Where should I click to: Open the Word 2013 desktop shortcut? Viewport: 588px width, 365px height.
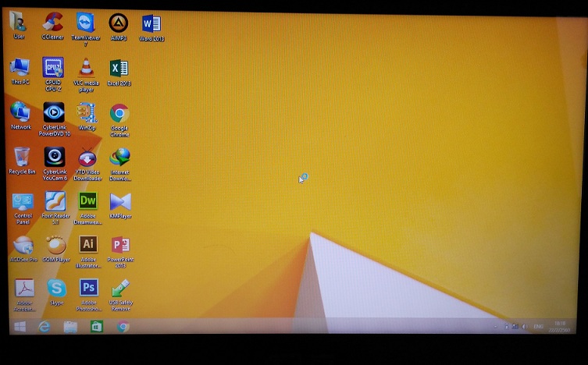click(151, 27)
